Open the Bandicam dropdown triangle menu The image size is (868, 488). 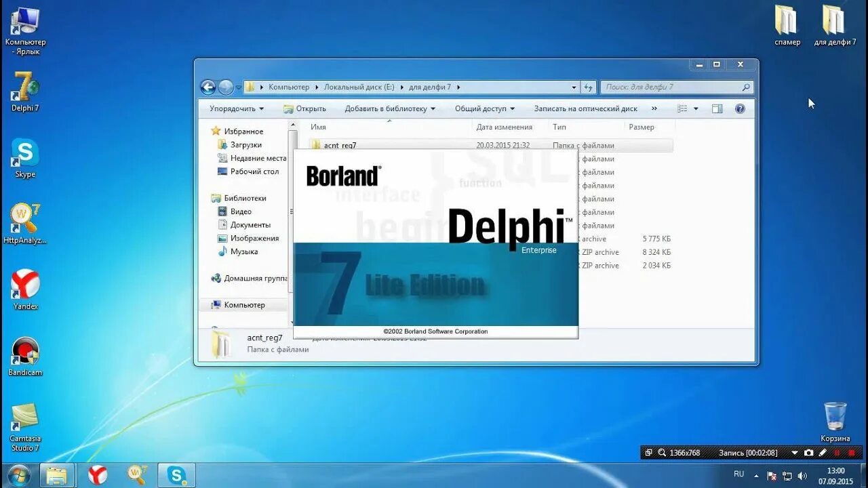[795, 453]
